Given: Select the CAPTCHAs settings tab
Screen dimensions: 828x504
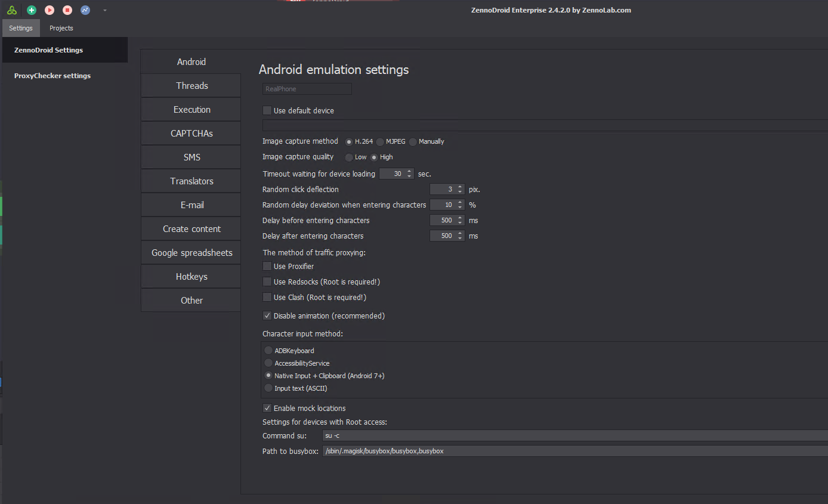Looking at the screenshot, I should point(191,134).
